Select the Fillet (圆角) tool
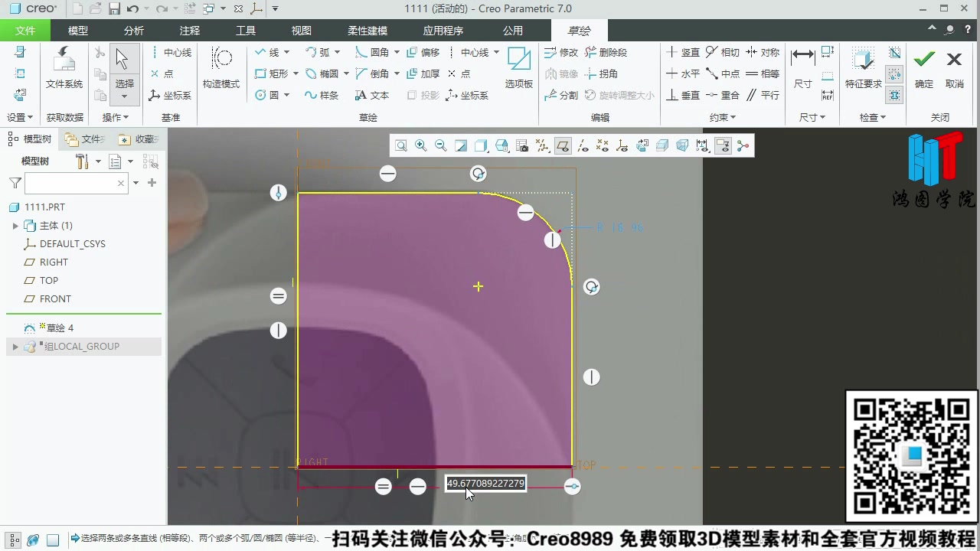Viewport: 980px width, 551px height. pos(372,53)
